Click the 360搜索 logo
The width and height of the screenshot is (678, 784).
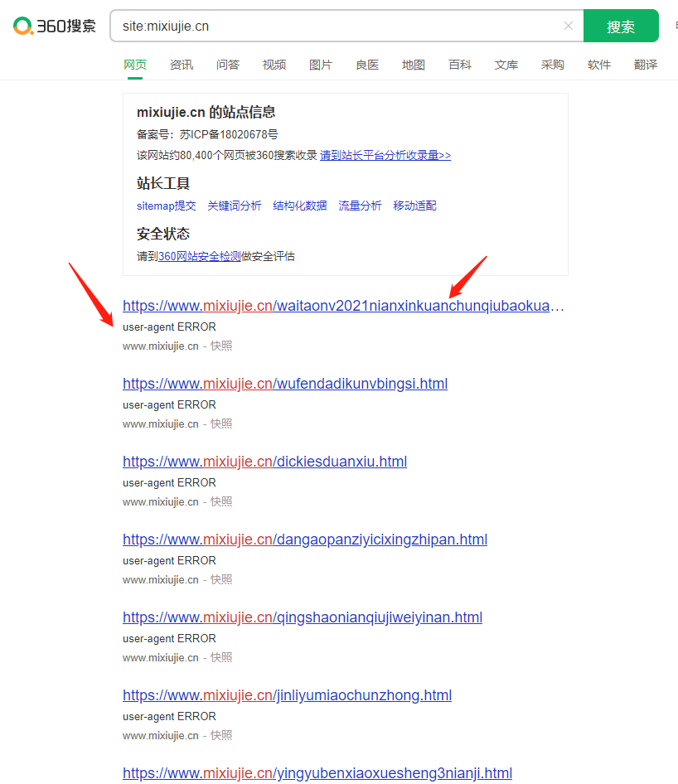coord(55,26)
